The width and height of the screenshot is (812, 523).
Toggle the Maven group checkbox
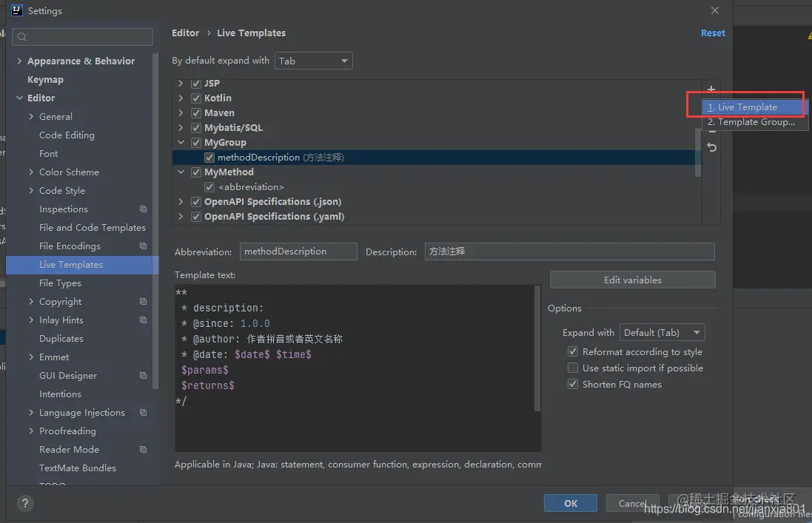tap(195, 112)
